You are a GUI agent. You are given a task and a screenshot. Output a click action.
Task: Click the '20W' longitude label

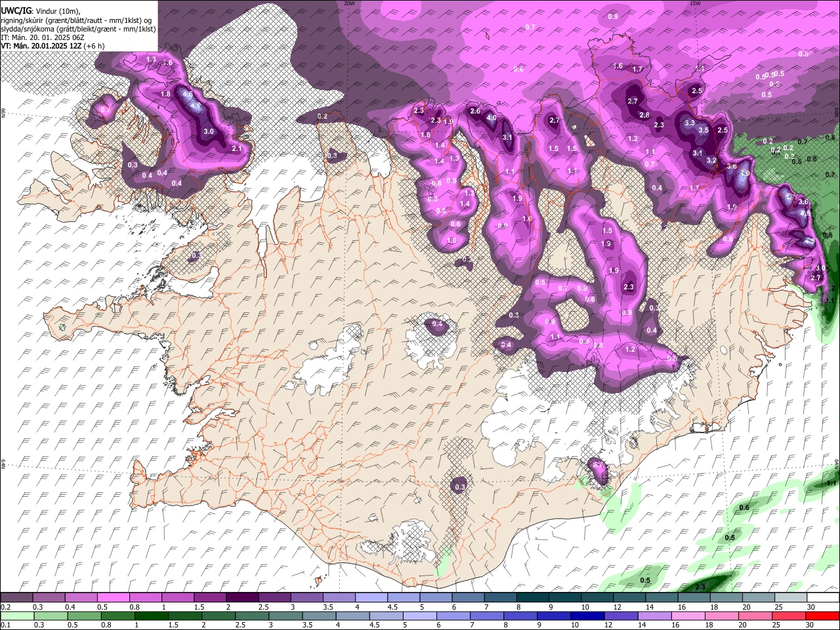[x=349, y=3]
